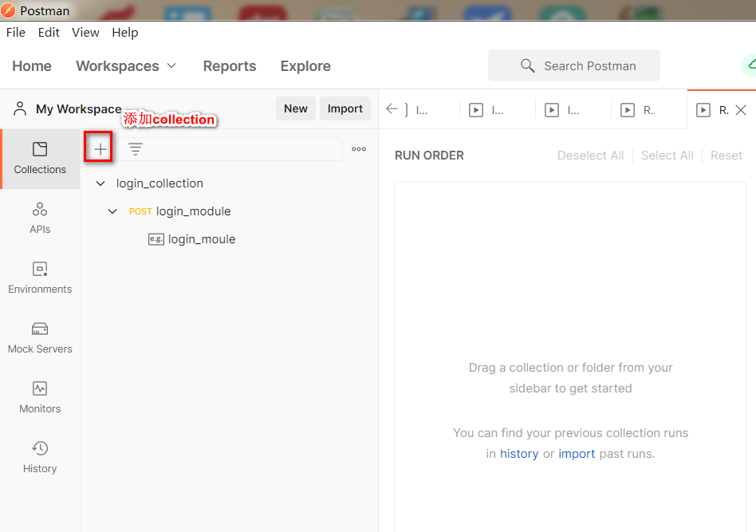Select the POST login_module request

(x=180, y=211)
